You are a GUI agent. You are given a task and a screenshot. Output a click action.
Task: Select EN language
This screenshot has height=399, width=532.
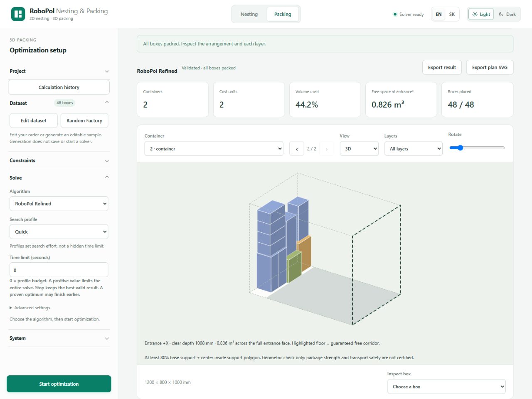coord(438,14)
